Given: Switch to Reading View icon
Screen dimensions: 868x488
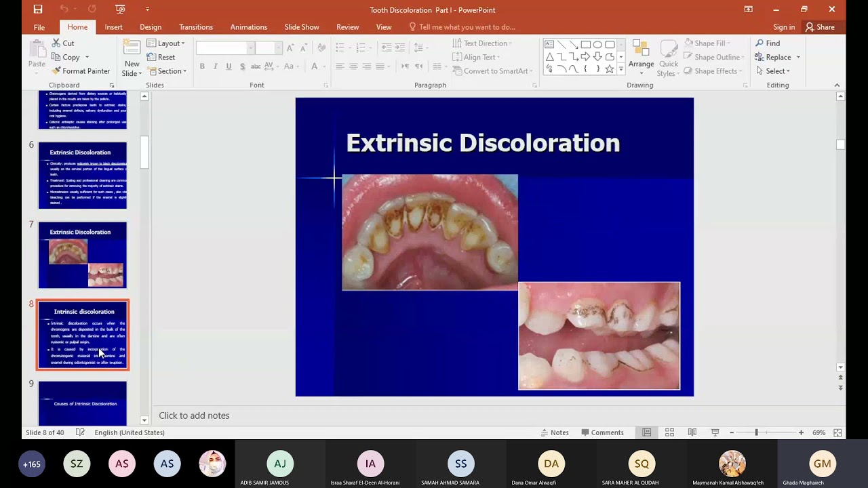Looking at the screenshot, I should tap(692, 432).
